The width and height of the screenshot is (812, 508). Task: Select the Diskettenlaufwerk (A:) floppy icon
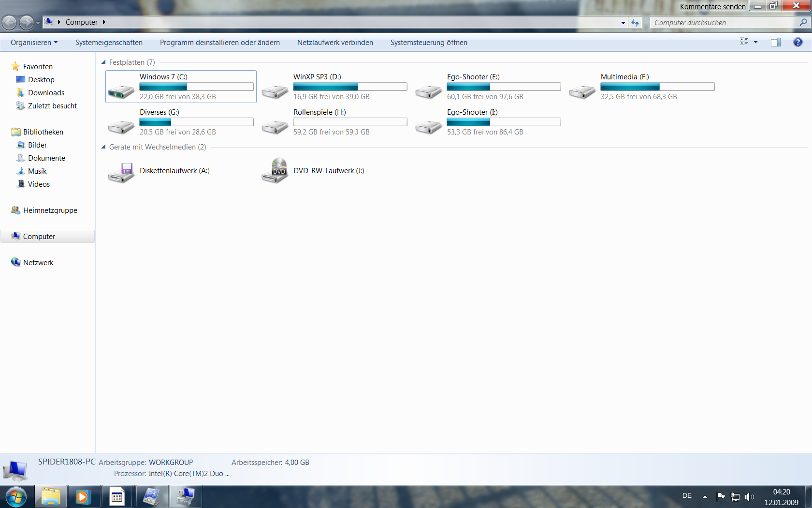click(121, 172)
